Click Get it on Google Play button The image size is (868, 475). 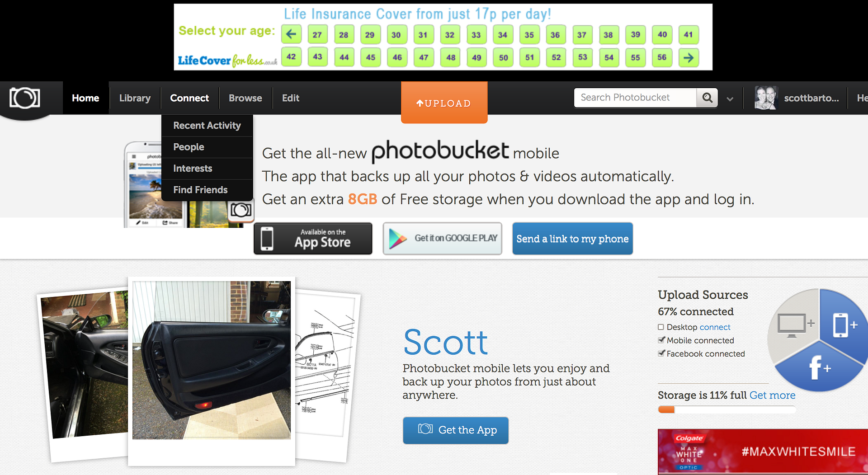443,239
